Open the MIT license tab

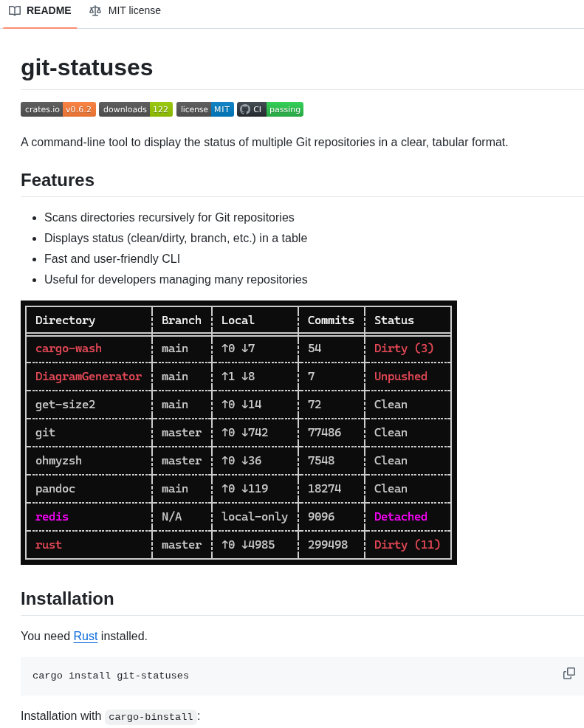pyautogui.click(x=124, y=10)
